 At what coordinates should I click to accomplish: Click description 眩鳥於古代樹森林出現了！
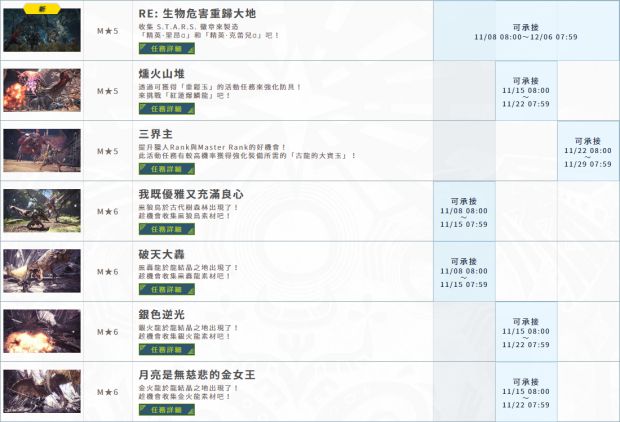pos(189,207)
